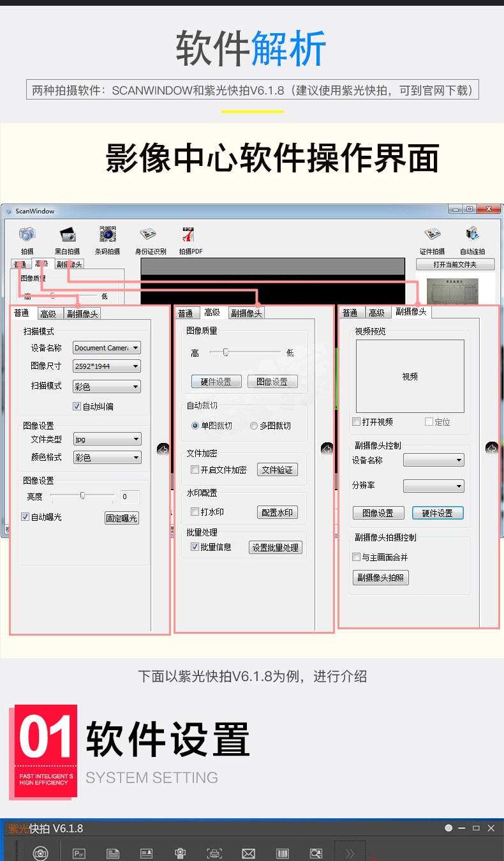Open the 分辨率 dropdown
The width and height of the screenshot is (504, 861).
click(x=434, y=486)
